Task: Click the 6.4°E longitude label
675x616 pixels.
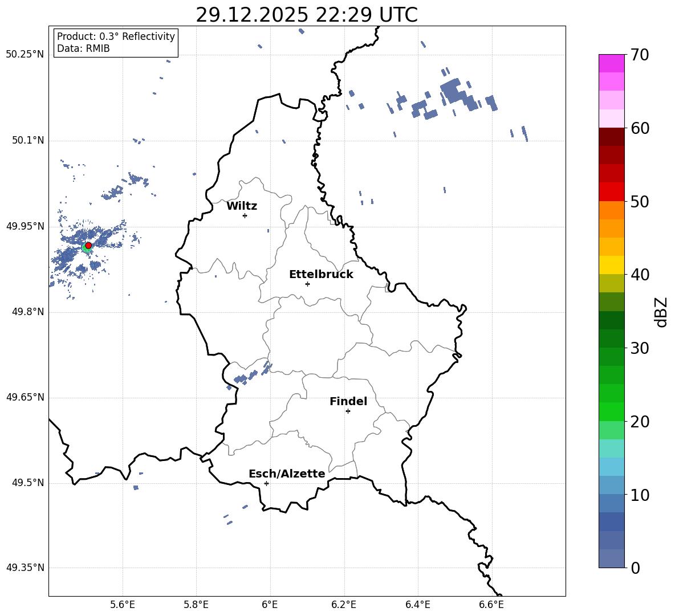Action: point(417,605)
